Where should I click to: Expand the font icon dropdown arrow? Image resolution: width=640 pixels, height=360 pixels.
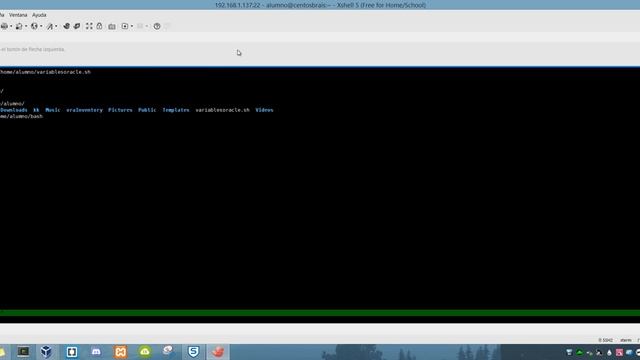pos(56,26)
